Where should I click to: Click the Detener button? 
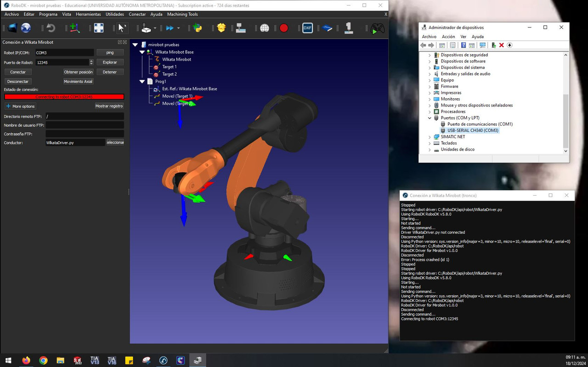pos(110,72)
